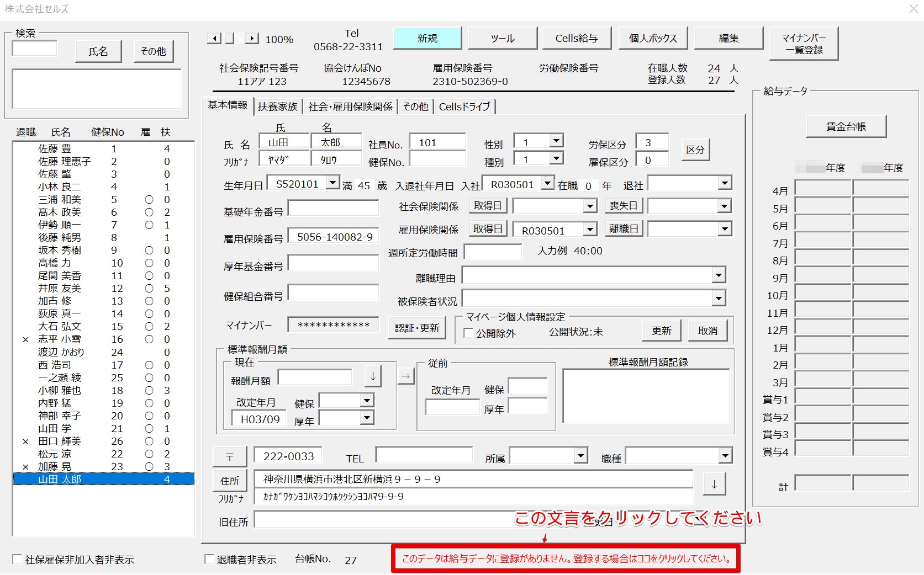Toggle 退職者非表示 checkbox
This screenshot has height=575, width=924.
point(209,559)
